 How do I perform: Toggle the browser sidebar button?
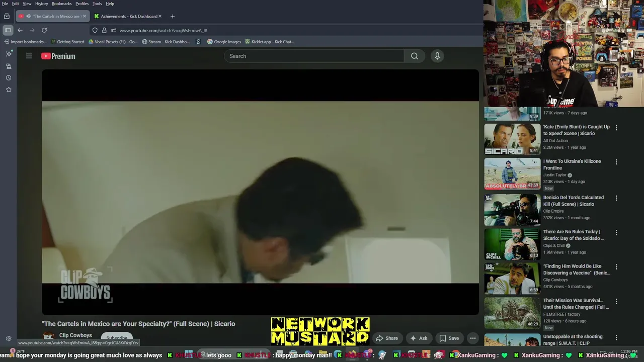point(8,30)
